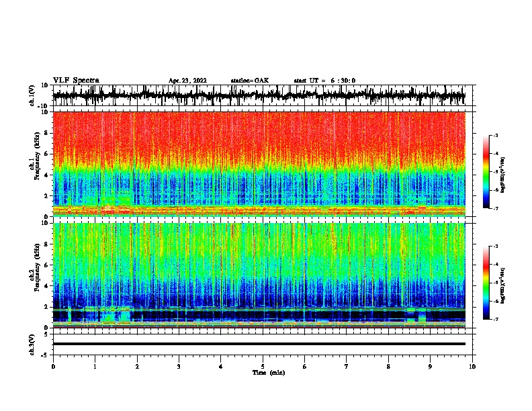Click inside the ch.1 red spectrogram panel

point(259,164)
